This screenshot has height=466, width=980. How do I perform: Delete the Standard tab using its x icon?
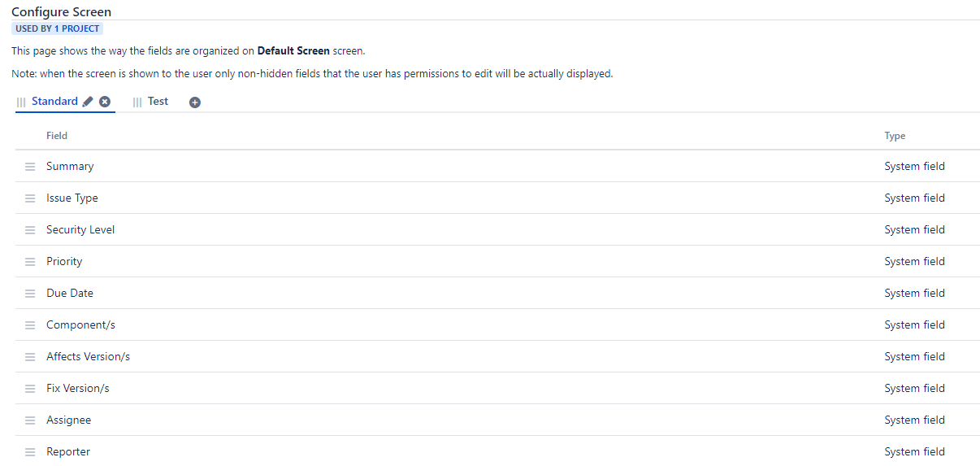105,102
